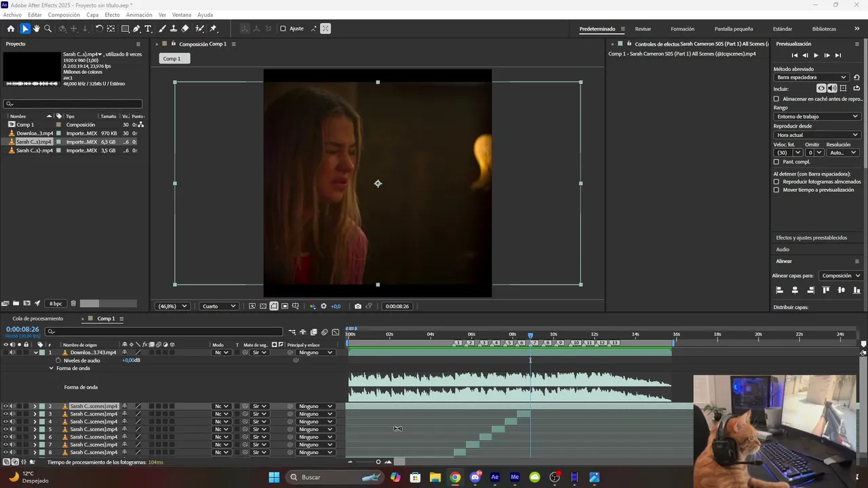
Task: Open Media Encoder from the Windows taskbar
Action: [515, 477]
